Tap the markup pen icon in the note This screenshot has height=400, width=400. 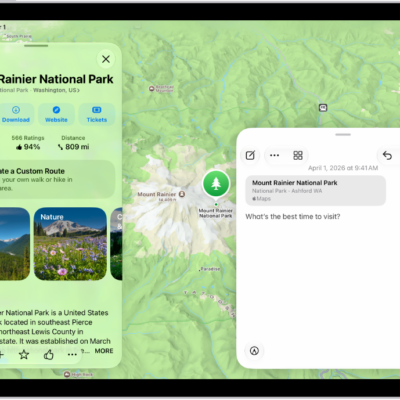pos(254,351)
